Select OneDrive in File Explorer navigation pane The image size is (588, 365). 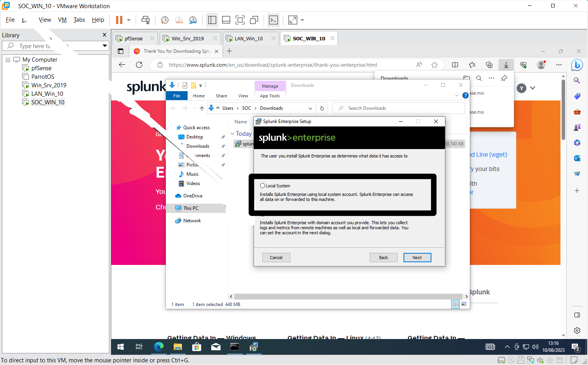[193, 196]
